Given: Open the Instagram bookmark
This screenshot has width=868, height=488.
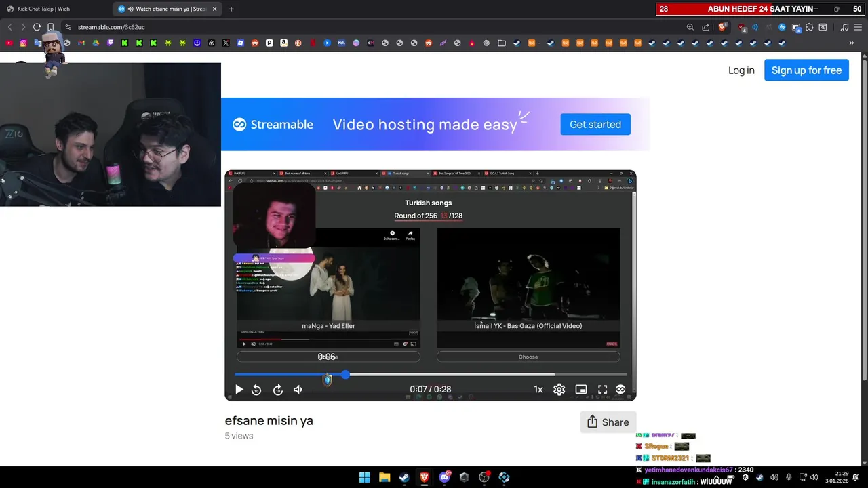Looking at the screenshot, I should point(23,43).
